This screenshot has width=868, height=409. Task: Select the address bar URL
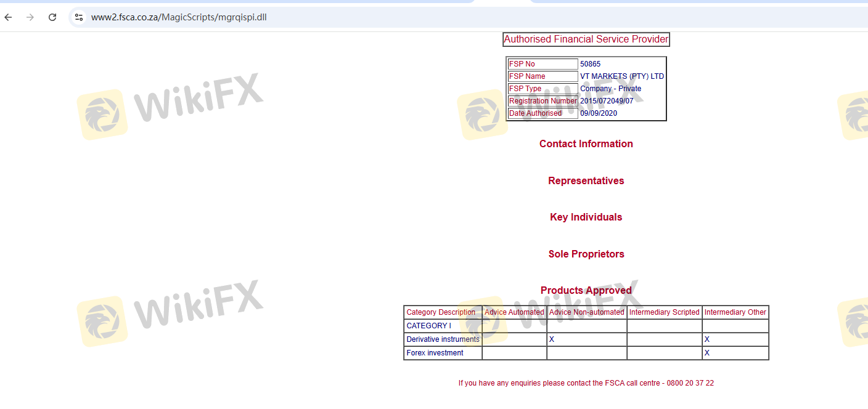click(179, 17)
